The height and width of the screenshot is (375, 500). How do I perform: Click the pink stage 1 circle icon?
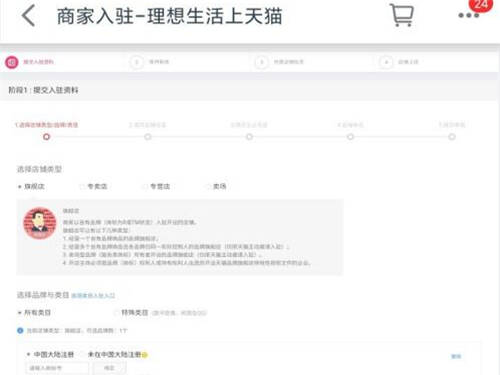(x=12, y=62)
